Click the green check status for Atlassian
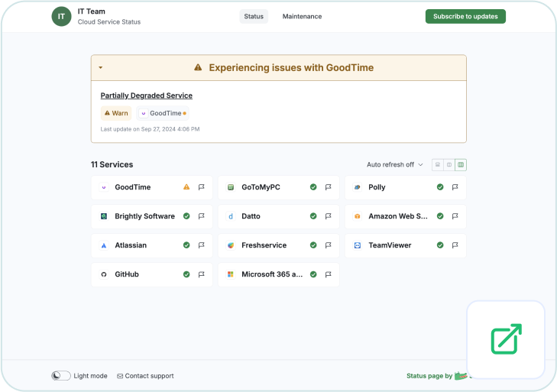 click(x=186, y=245)
